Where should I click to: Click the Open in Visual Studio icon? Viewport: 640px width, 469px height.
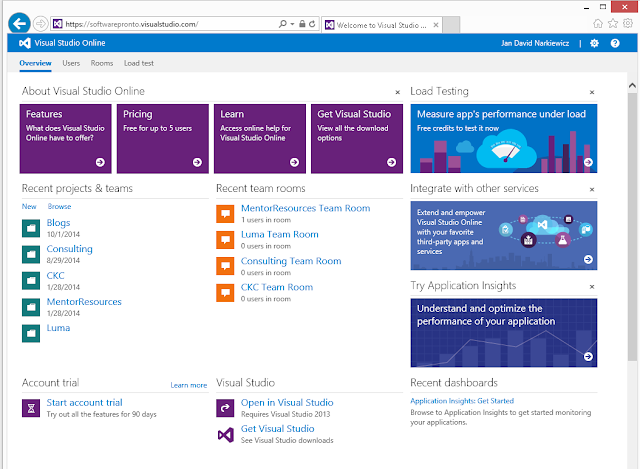[x=225, y=407]
